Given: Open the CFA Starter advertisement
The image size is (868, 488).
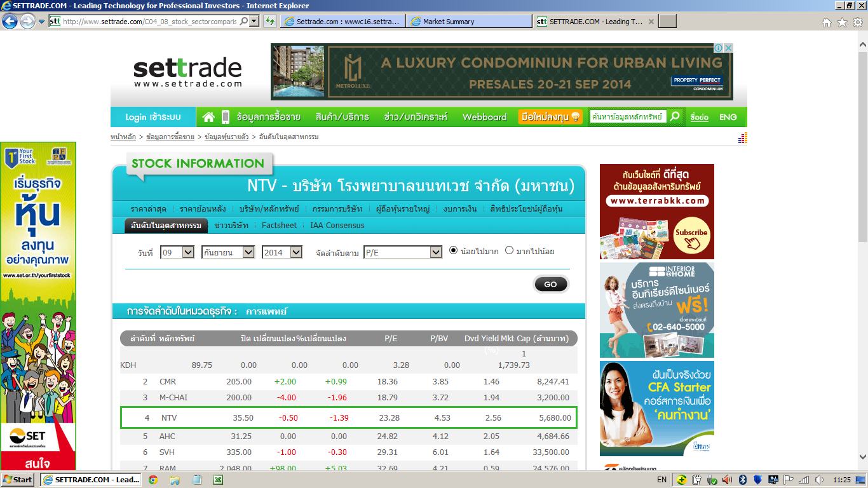Looking at the screenshot, I should point(657,409).
